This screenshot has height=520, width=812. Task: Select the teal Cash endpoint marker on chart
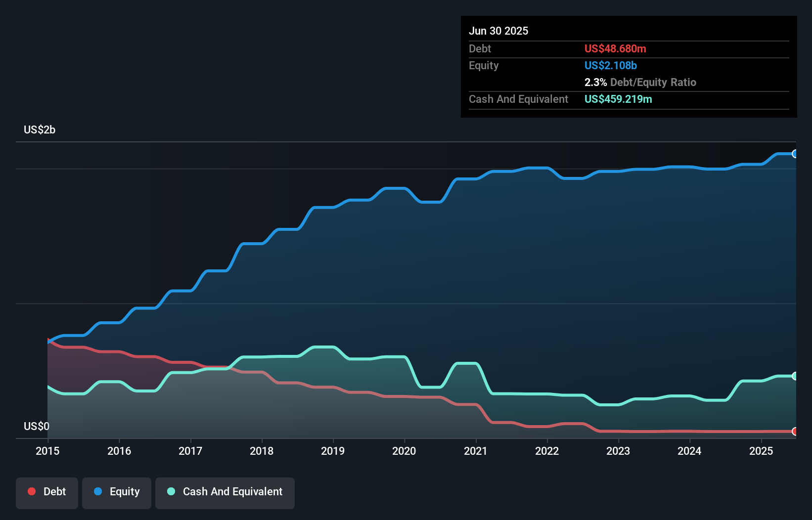795,376
